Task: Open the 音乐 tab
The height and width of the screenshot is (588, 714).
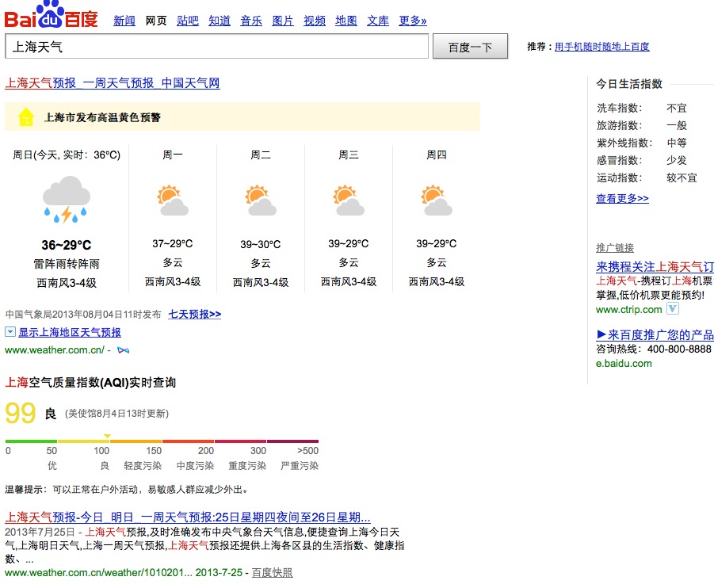Action: 251,21
